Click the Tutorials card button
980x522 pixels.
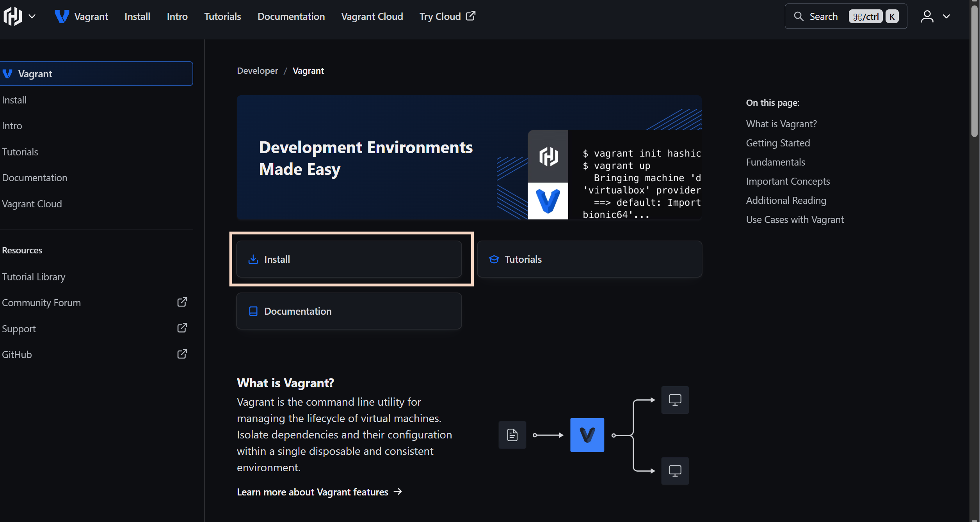(589, 259)
